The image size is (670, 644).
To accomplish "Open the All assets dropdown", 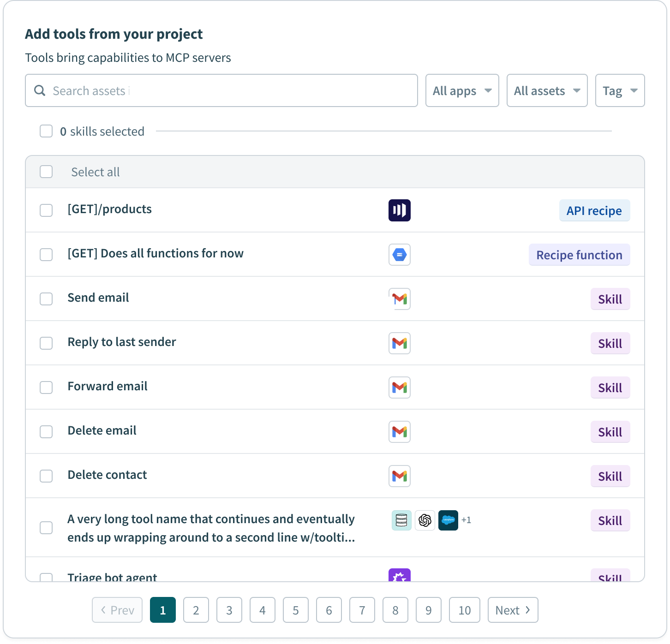I will [x=547, y=90].
